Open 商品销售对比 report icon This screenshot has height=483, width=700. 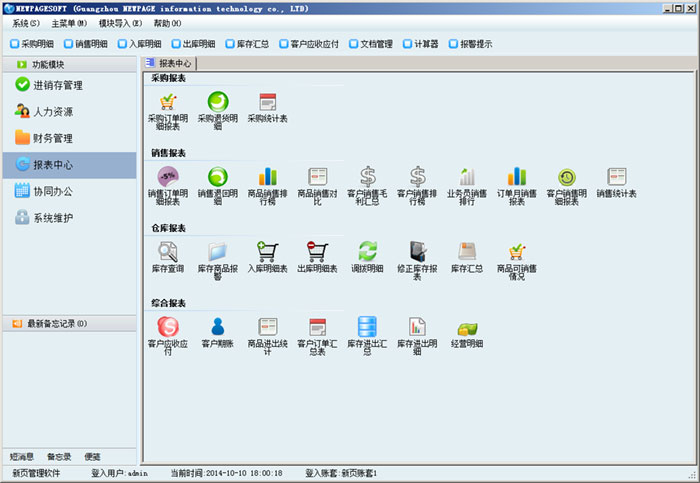[x=318, y=177]
